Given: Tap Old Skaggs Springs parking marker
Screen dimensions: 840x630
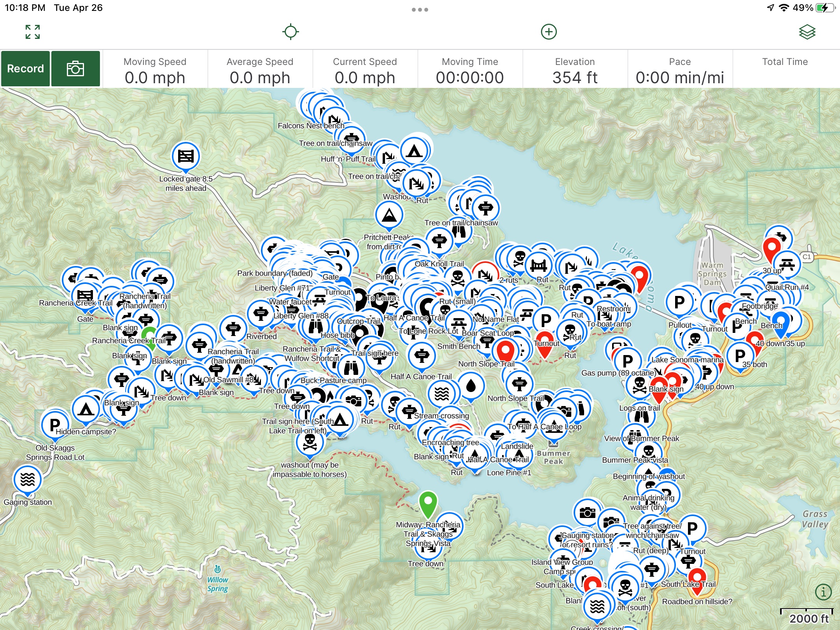Looking at the screenshot, I should [55, 425].
